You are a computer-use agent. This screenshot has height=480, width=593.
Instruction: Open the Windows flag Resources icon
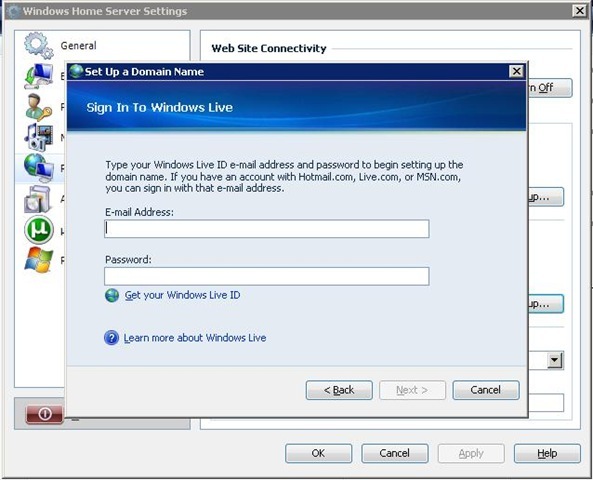(39, 260)
